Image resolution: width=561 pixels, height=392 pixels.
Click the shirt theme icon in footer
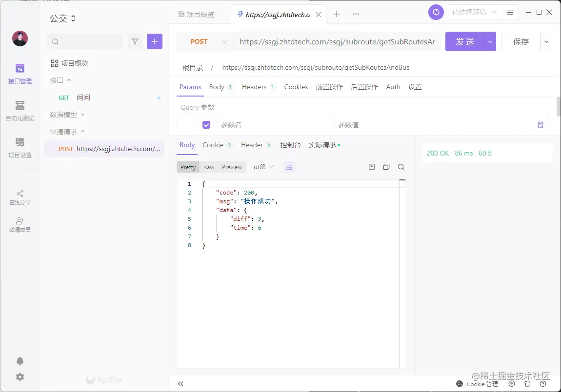click(x=527, y=384)
